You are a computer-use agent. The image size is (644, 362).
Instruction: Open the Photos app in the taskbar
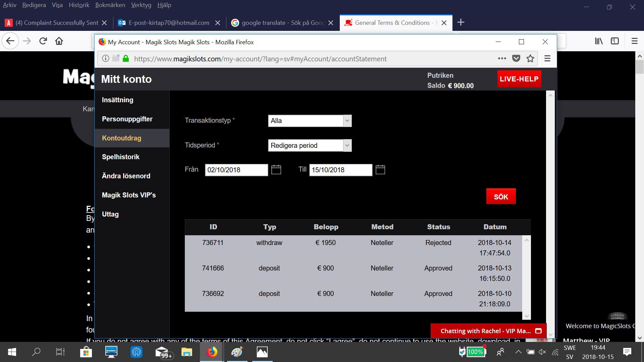[x=262, y=352]
